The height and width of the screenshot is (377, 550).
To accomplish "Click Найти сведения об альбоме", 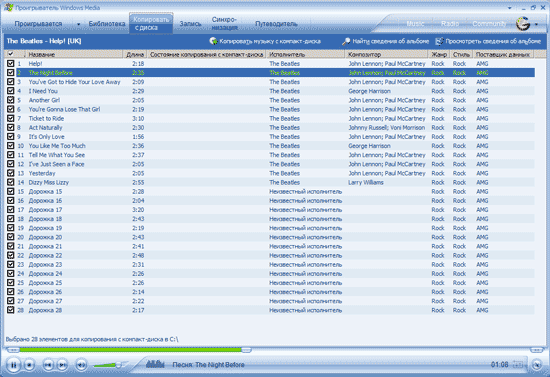I will coord(385,41).
